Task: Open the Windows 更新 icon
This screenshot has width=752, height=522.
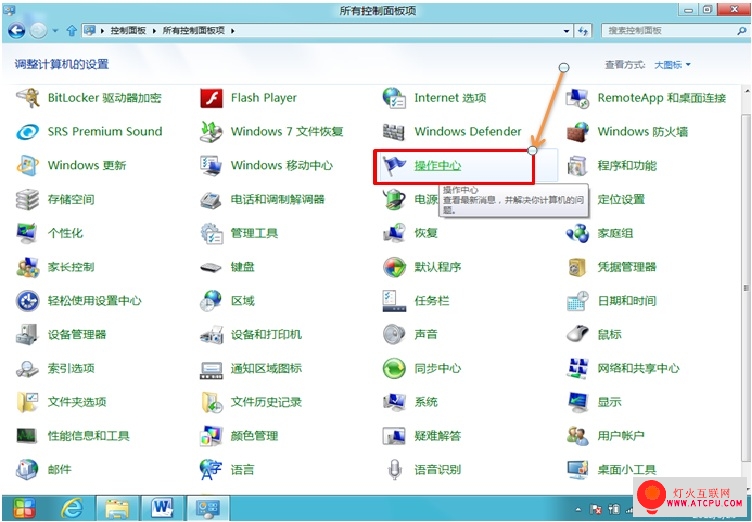Action: (27, 166)
